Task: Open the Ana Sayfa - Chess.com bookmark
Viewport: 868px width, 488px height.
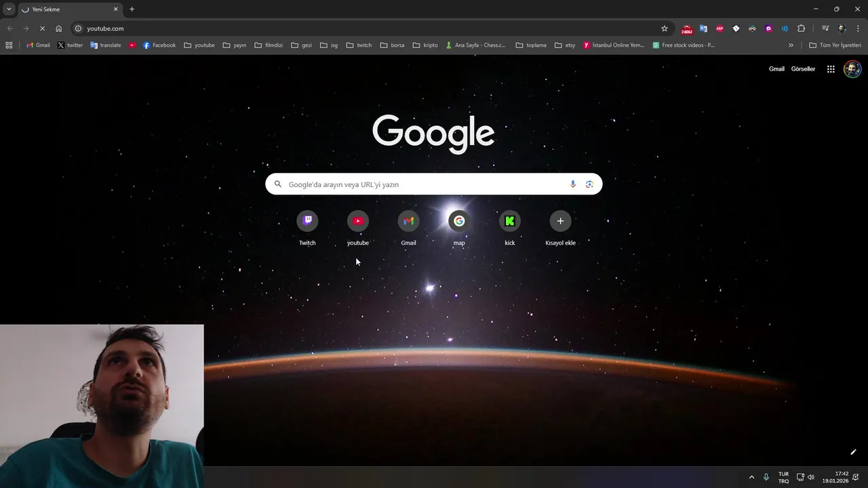Action: pos(475,45)
